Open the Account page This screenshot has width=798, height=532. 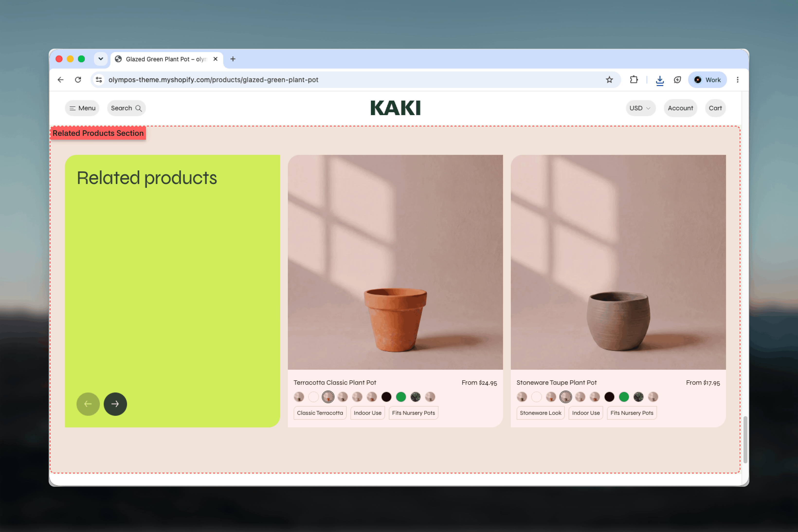pyautogui.click(x=680, y=108)
